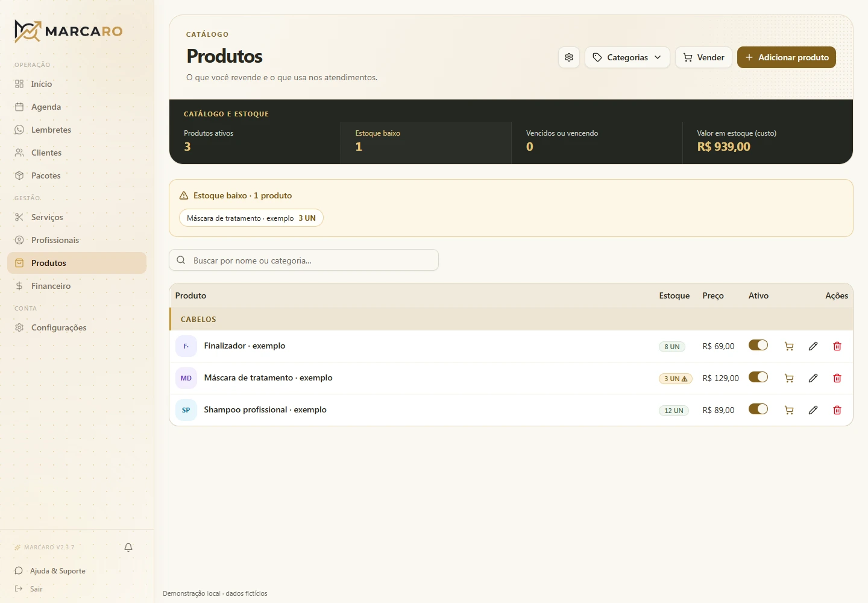Toggle active switch for Finalizador
868x603 pixels.
tap(758, 345)
